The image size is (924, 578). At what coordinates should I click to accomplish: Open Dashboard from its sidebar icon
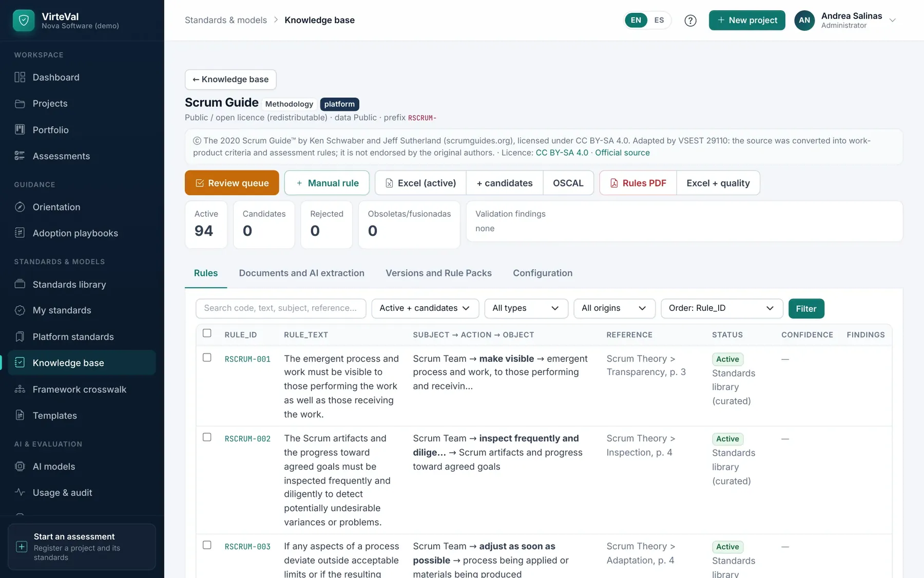point(20,77)
